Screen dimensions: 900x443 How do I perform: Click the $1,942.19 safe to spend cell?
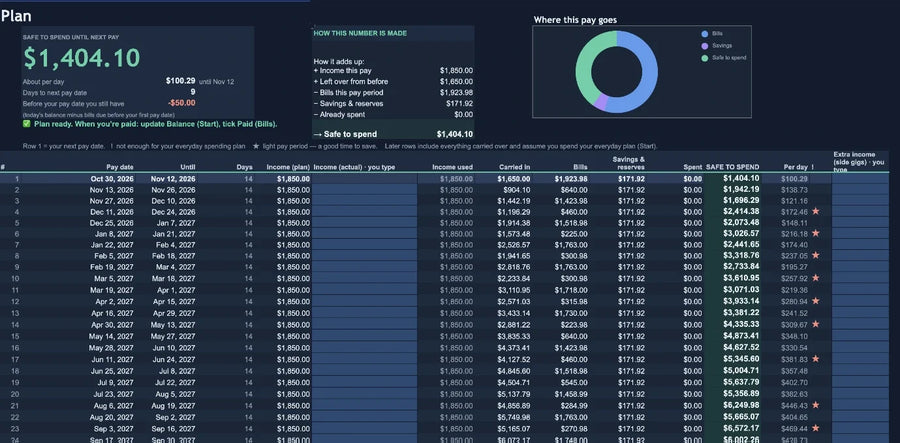[x=741, y=189]
